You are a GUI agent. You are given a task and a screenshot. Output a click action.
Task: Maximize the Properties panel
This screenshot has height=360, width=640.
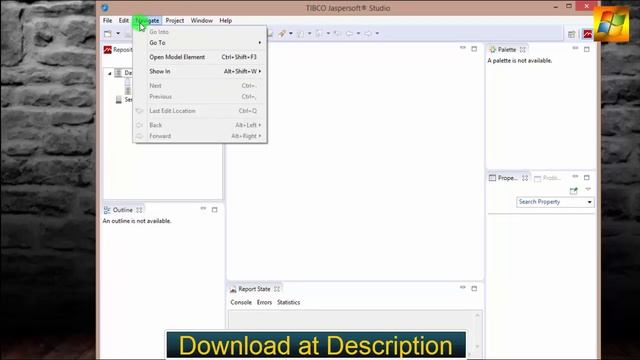(x=587, y=178)
